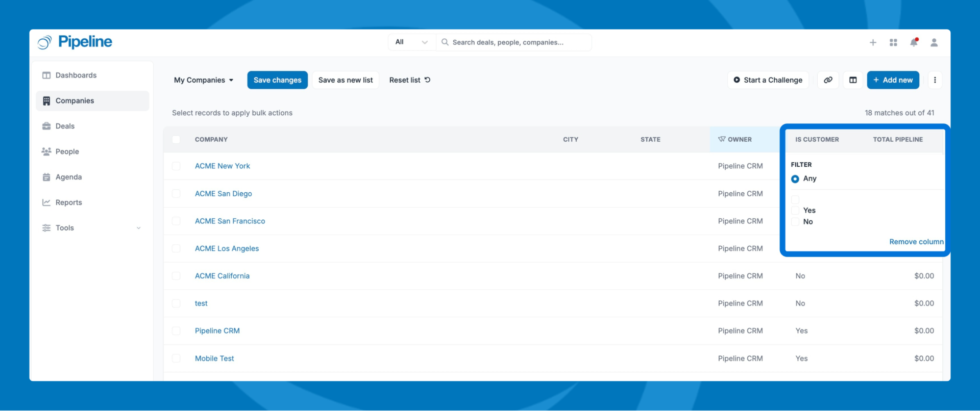Click Save as new list
Viewport: 980px width, 411px height.
[346, 80]
